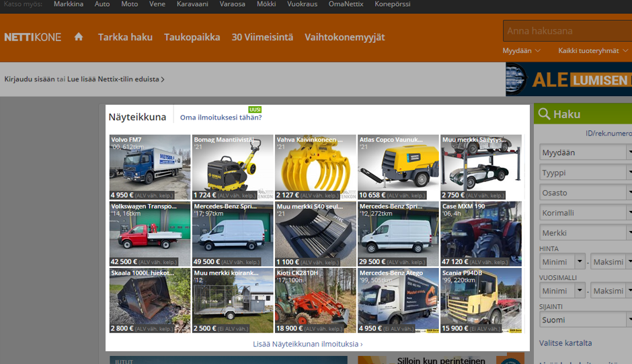Open Tarkka haku page
632x364 pixels.
(125, 37)
